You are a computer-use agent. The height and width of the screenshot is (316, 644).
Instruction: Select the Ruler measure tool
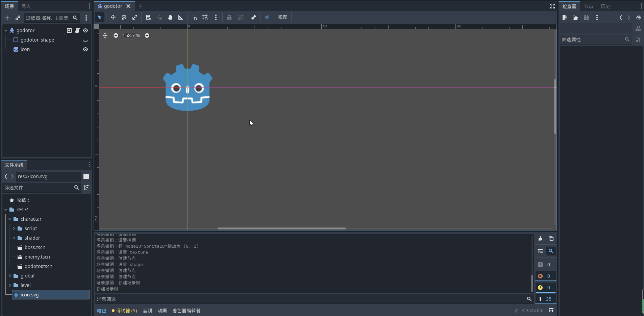click(x=181, y=17)
